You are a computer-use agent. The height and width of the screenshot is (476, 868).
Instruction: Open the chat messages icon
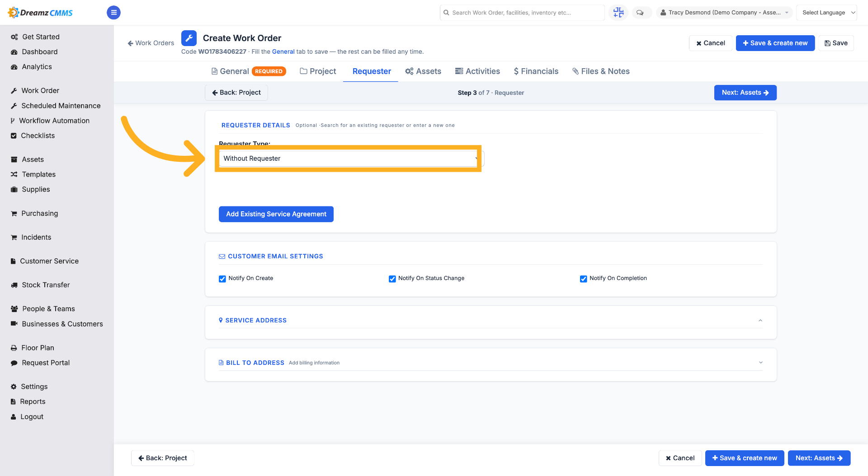pos(640,13)
